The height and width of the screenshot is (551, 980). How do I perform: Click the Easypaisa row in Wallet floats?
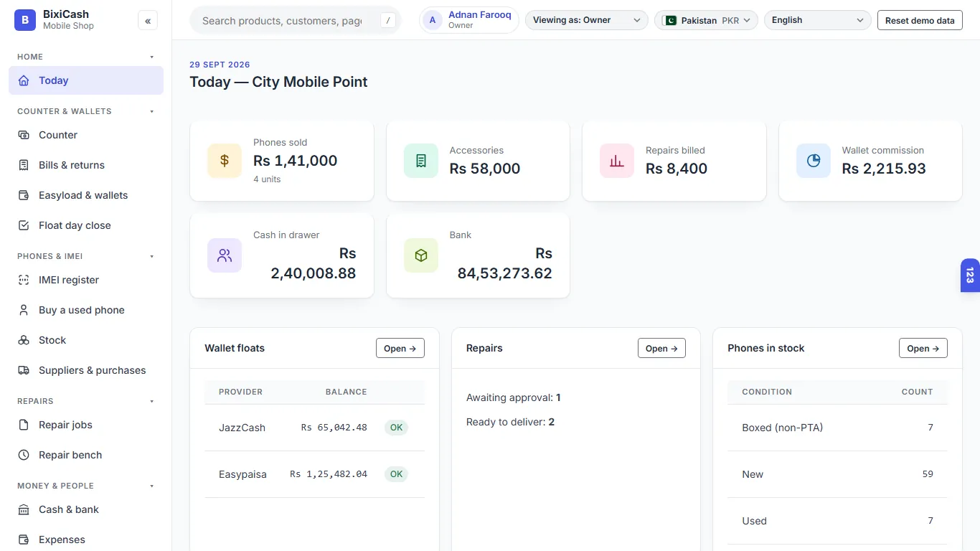pos(314,474)
